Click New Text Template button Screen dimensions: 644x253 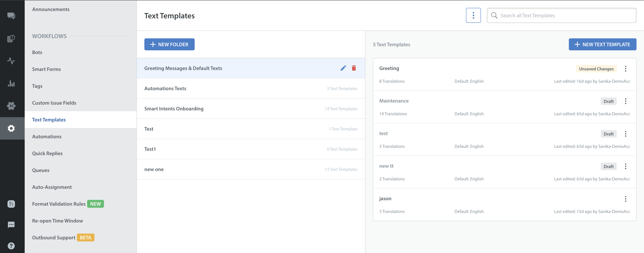click(602, 44)
